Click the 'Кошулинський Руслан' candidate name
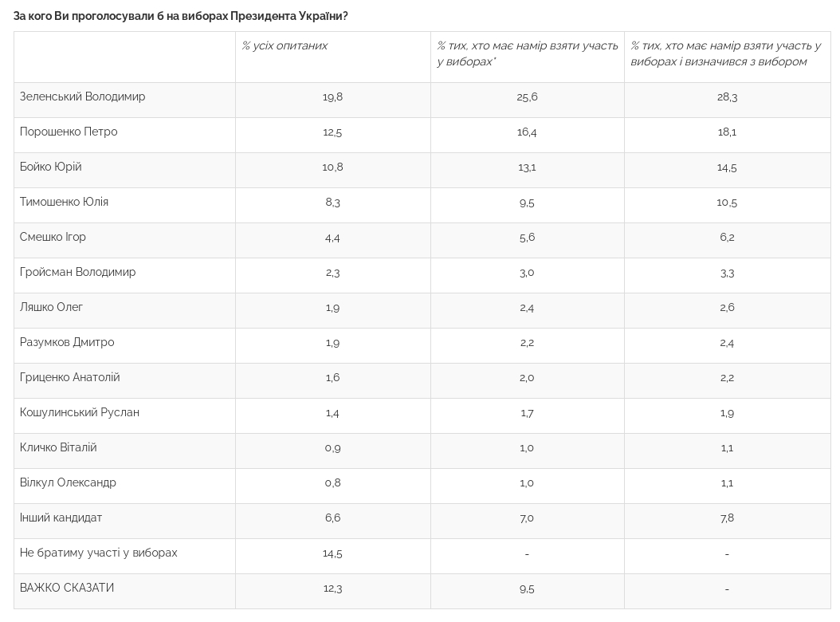840x622 pixels. pyautogui.click(x=80, y=412)
